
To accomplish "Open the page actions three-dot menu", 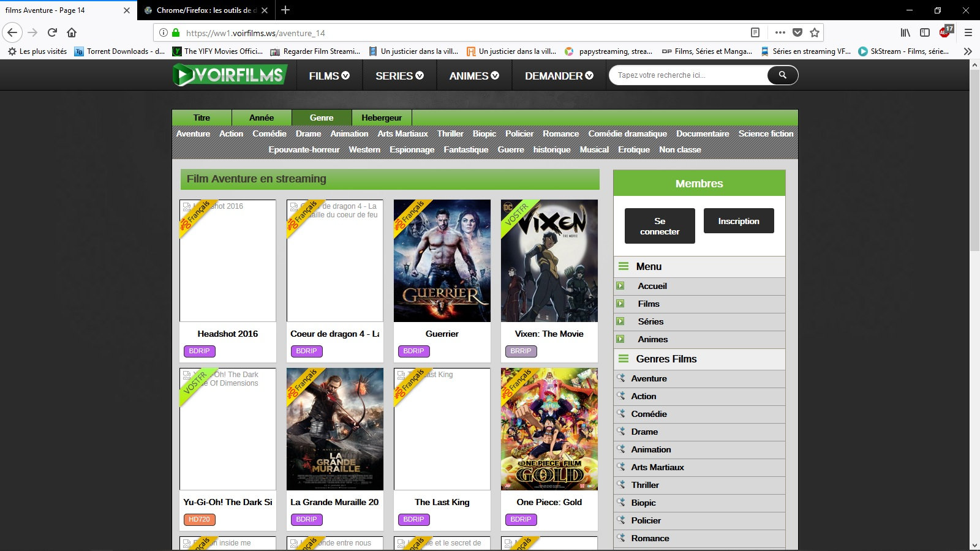I will tap(780, 32).
